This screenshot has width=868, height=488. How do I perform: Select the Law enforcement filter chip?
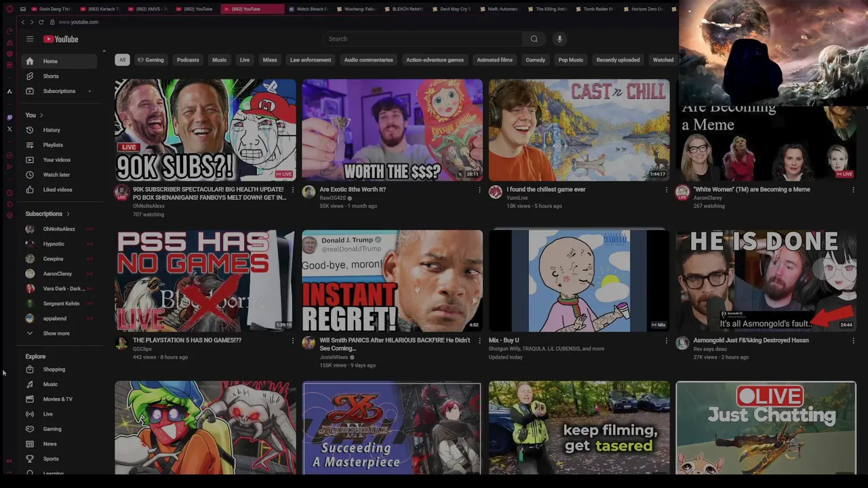tap(311, 60)
